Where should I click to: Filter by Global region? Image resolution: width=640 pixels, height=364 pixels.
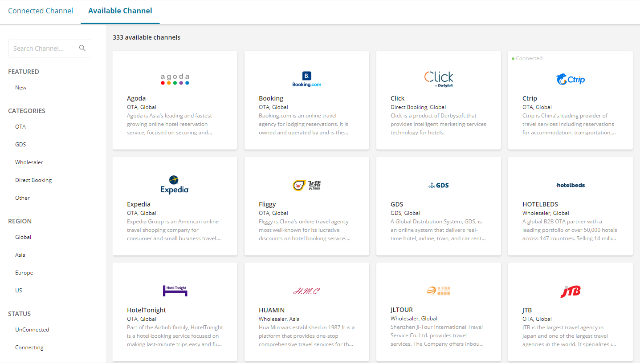point(23,237)
